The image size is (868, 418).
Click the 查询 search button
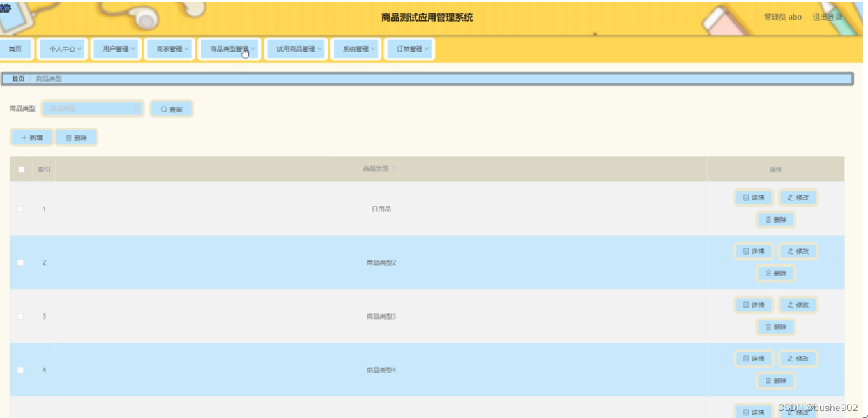pyautogui.click(x=172, y=109)
